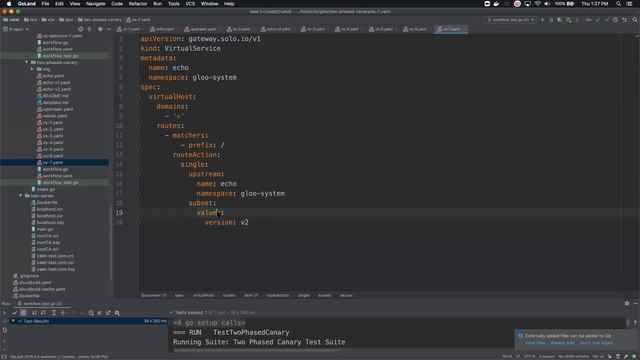Click the green Debug bug icon
The image size is (640, 360).
tap(551, 20)
